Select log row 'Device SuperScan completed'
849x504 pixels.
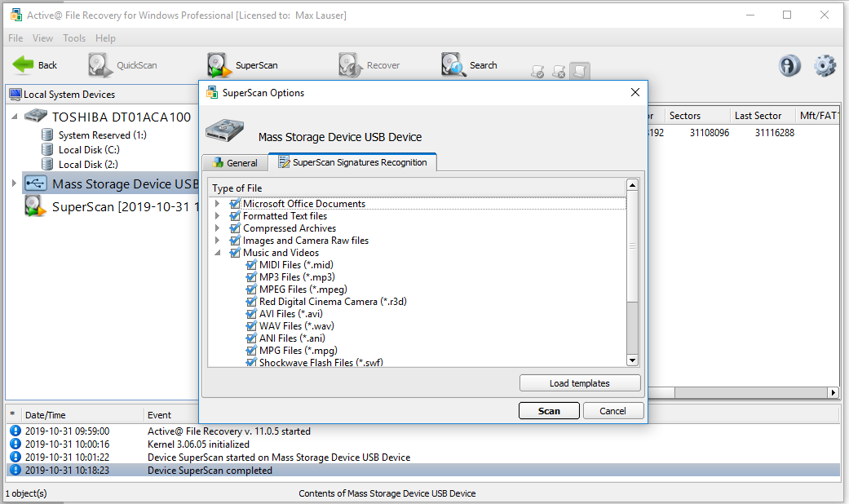[423, 470]
